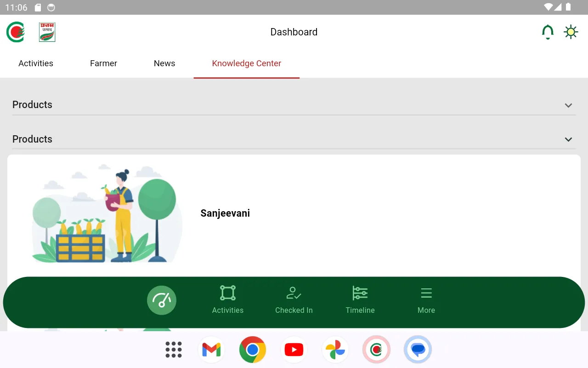Viewport: 588px width, 368px height.
Task: Open the Checked In section
Action: tap(294, 300)
